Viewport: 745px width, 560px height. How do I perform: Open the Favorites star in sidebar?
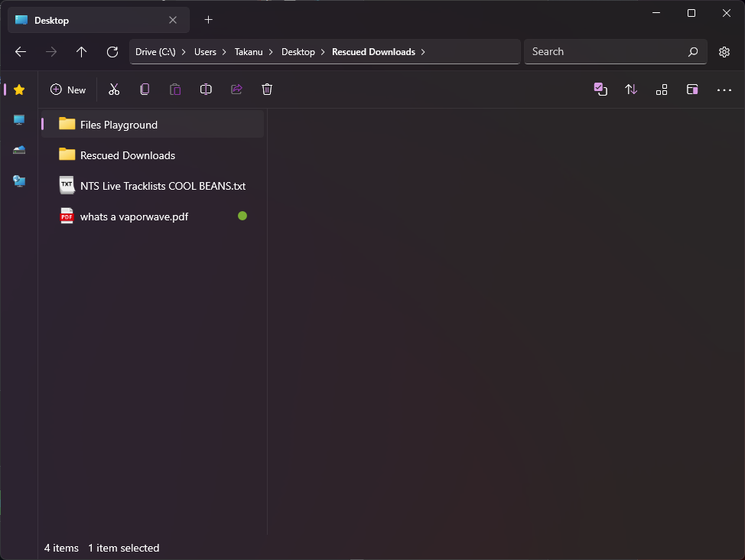tap(19, 90)
